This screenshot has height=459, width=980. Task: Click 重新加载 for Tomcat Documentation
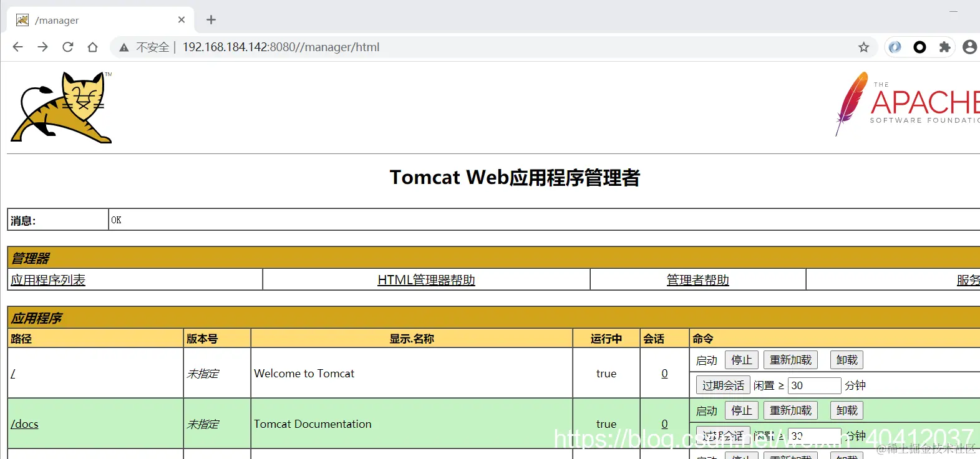(x=790, y=410)
